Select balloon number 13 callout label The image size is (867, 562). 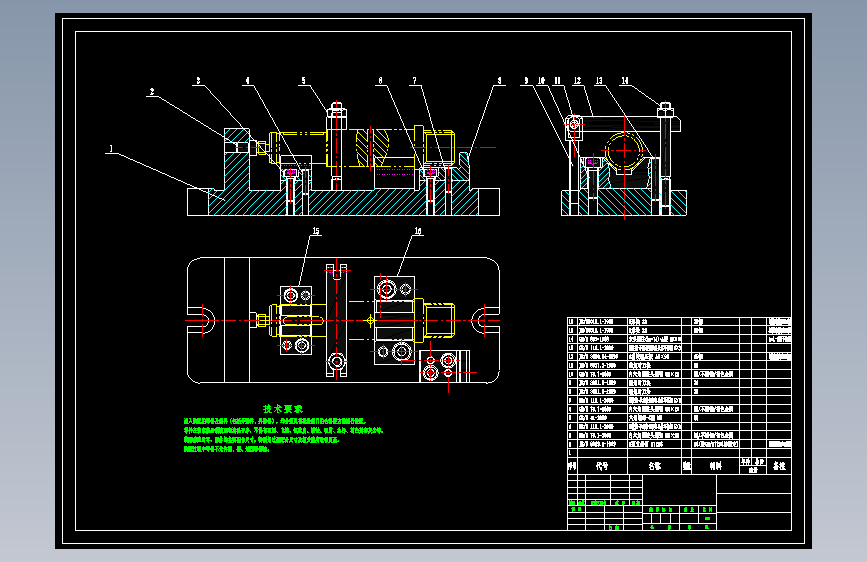point(599,81)
